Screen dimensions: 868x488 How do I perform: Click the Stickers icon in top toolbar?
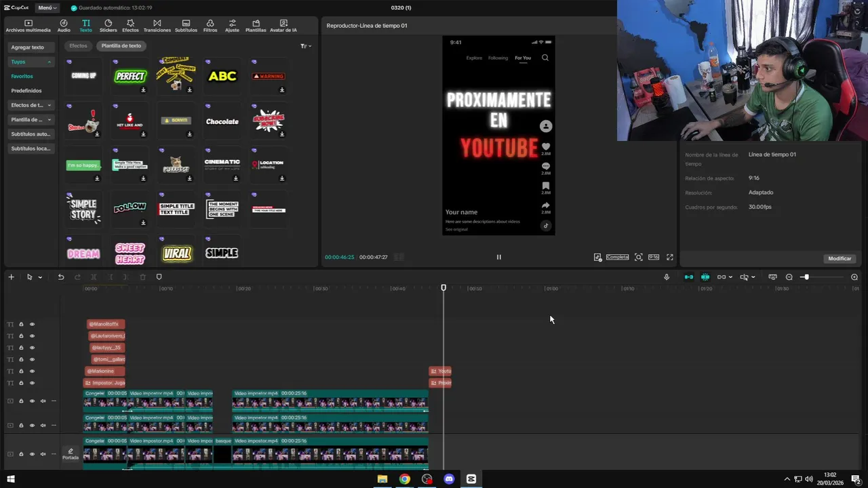(x=108, y=26)
